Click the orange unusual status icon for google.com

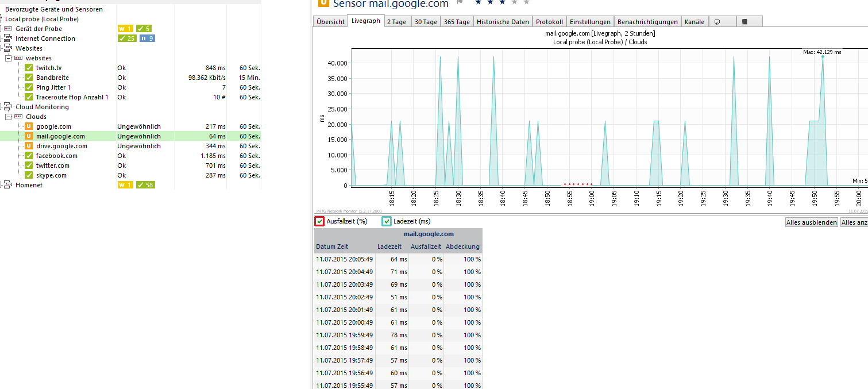pyautogui.click(x=29, y=126)
